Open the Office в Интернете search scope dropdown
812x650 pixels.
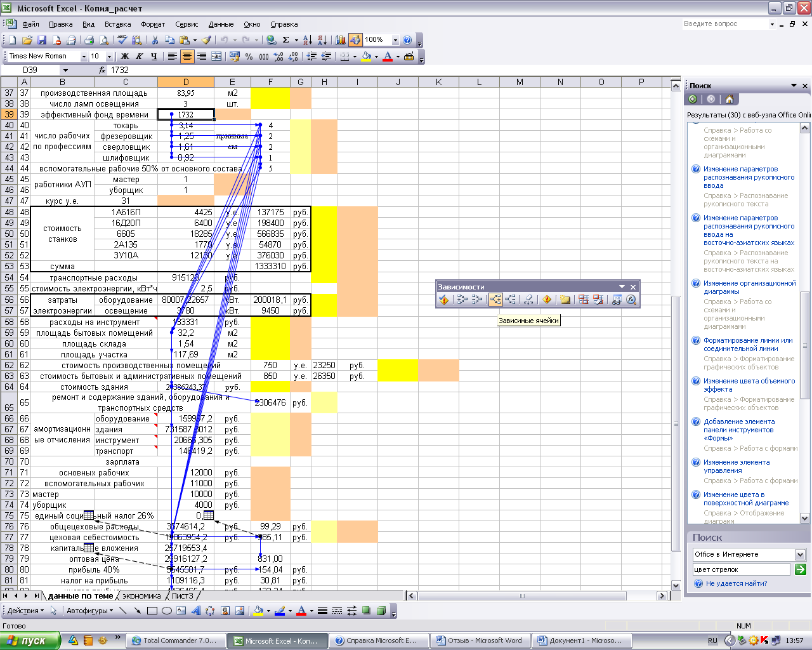800,554
